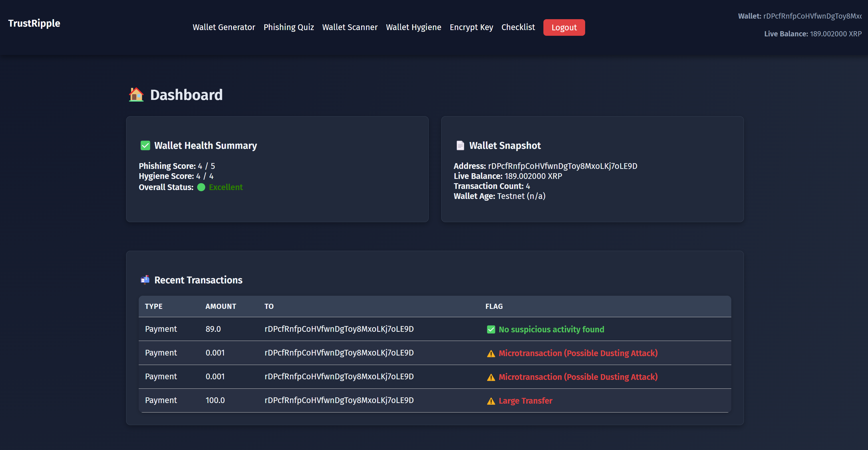Image resolution: width=868 pixels, height=450 pixels.
Task: Click the green check beside No suspicious activity
Action: [491, 329]
